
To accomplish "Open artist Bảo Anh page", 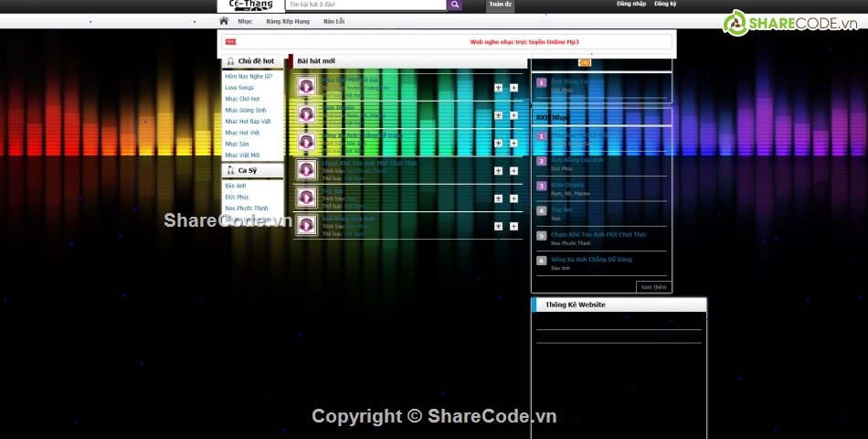I will pyautogui.click(x=234, y=186).
